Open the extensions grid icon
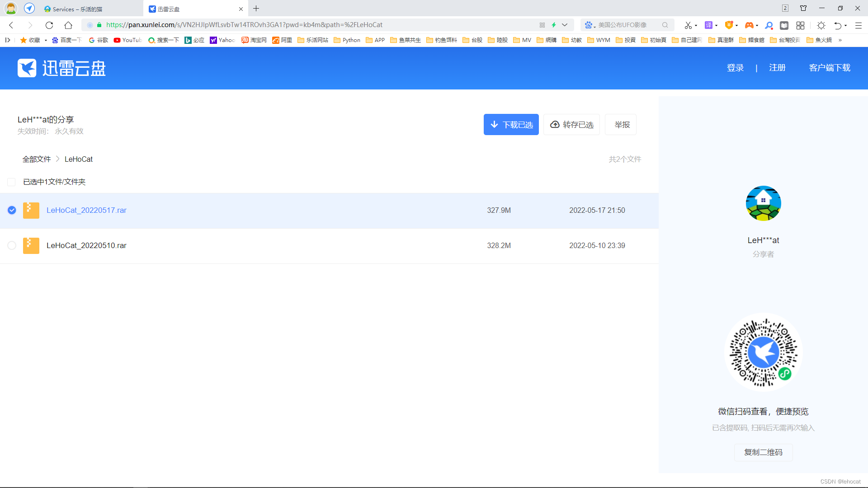This screenshot has height=488, width=868. [800, 25]
